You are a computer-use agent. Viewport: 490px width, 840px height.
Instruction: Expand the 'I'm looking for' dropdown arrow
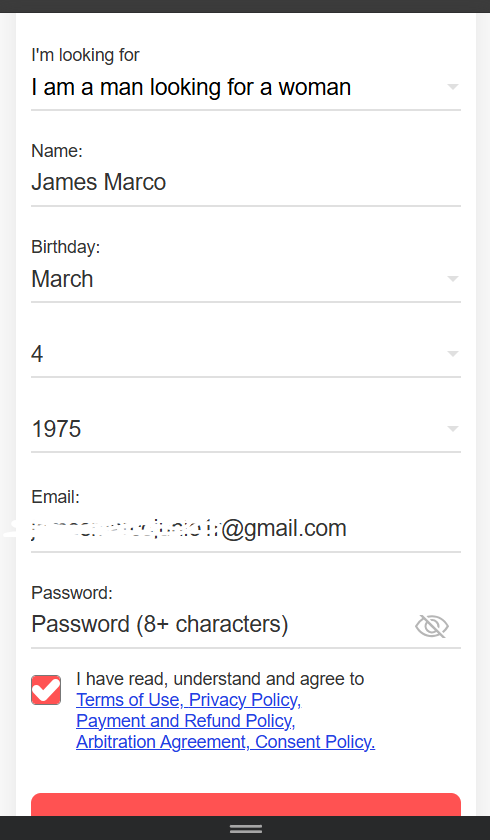coord(453,86)
